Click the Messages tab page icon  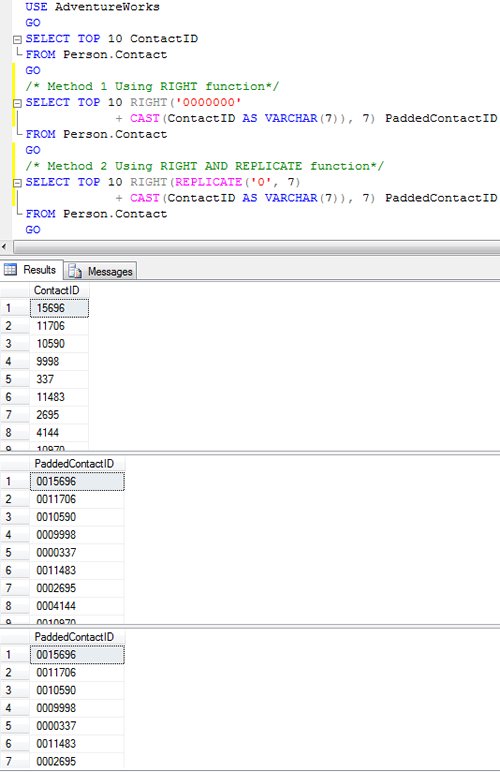tap(75, 271)
